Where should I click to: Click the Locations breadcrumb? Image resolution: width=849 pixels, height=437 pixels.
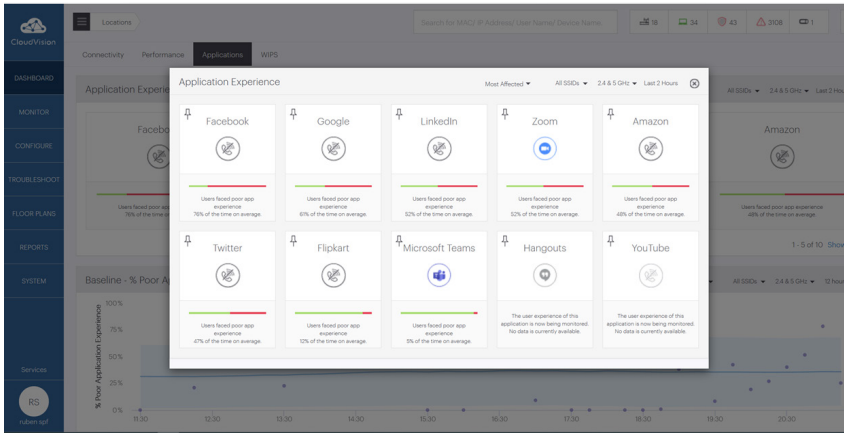[x=116, y=22]
